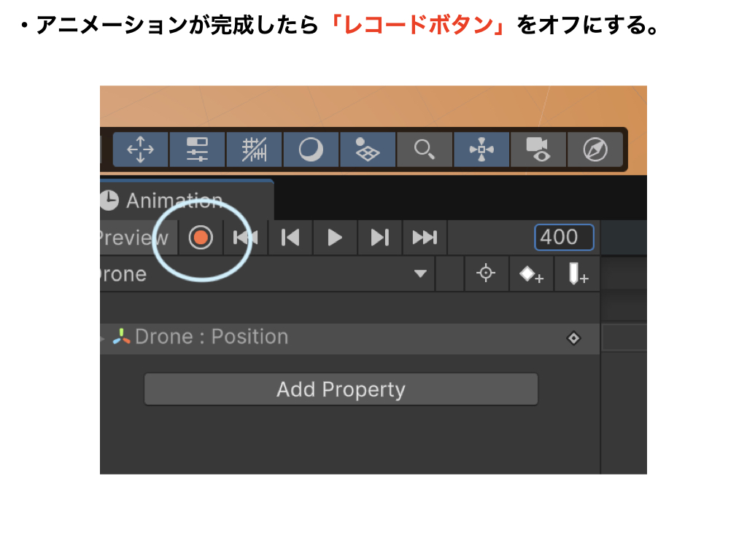The image size is (747, 560).
Task: Toggle the Preview mode button
Action: [133, 238]
